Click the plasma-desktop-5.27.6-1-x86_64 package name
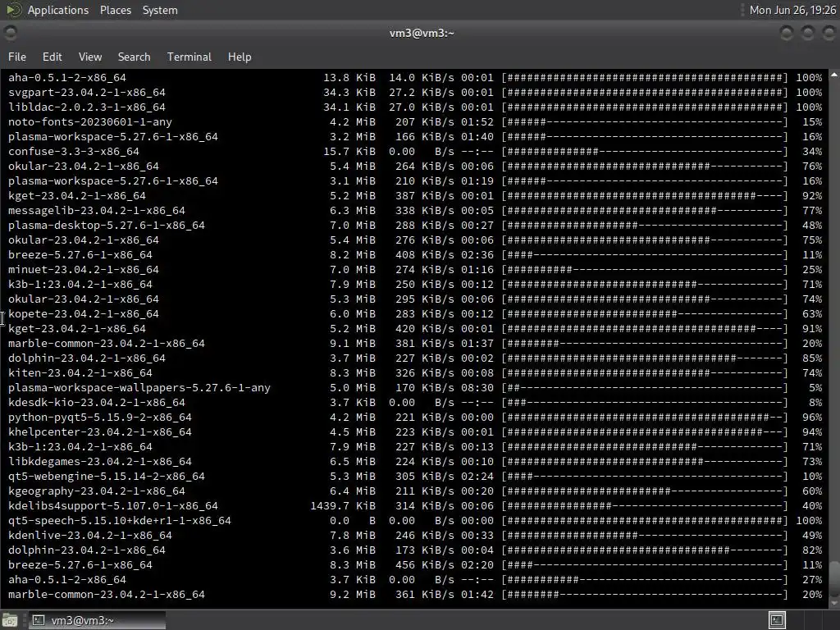The height and width of the screenshot is (630, 840). tap(107, 225)
